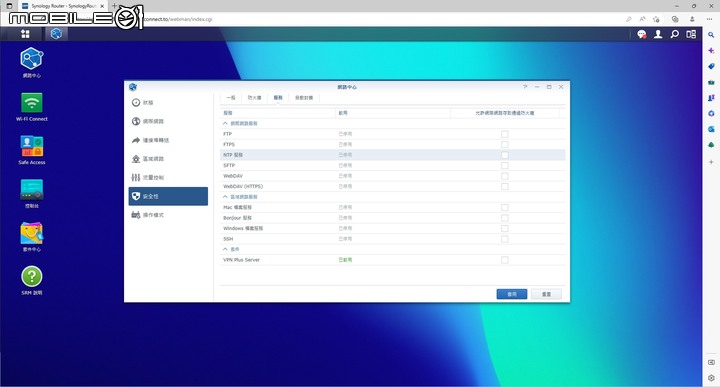This screenshot has width=720, height=387.
Task: Switch to the first General tab
Action: [231, 98]
